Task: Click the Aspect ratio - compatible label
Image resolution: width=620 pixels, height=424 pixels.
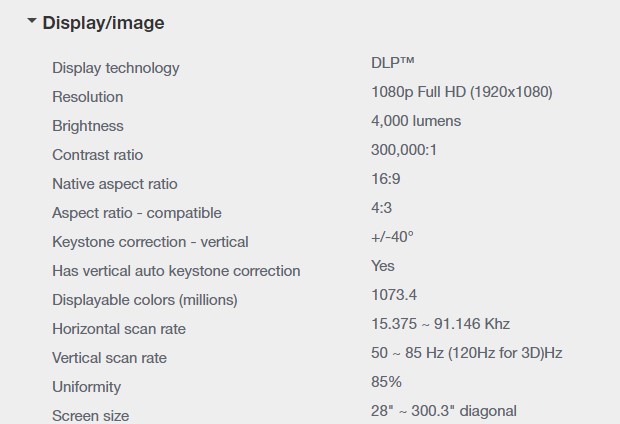Action: tap(137, 213)
